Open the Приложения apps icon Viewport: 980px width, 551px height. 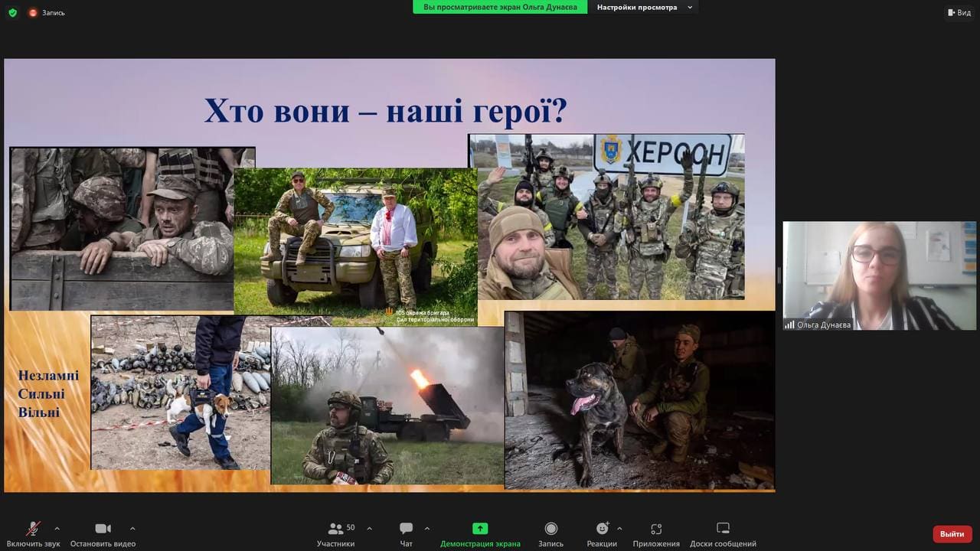click(656, 529)
